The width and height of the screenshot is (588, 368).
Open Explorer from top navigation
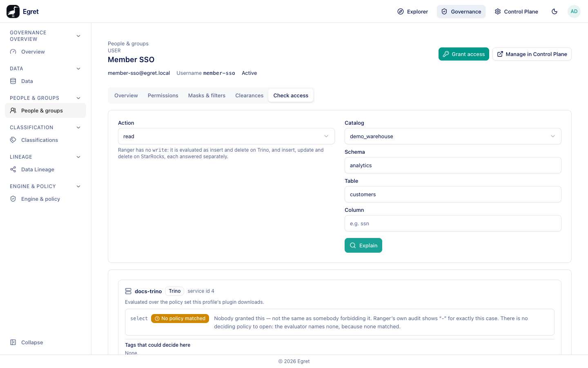click(x=413, y=11)
